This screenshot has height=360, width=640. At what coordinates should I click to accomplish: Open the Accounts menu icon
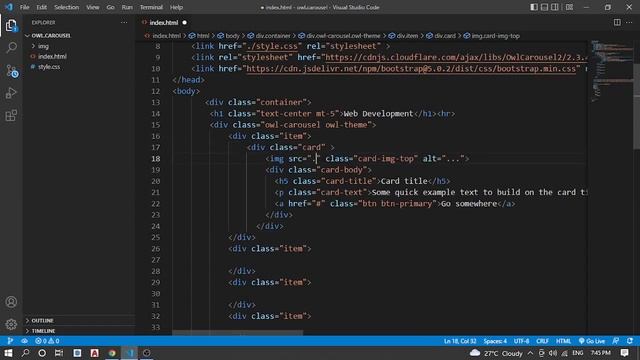tap(11, 302)
